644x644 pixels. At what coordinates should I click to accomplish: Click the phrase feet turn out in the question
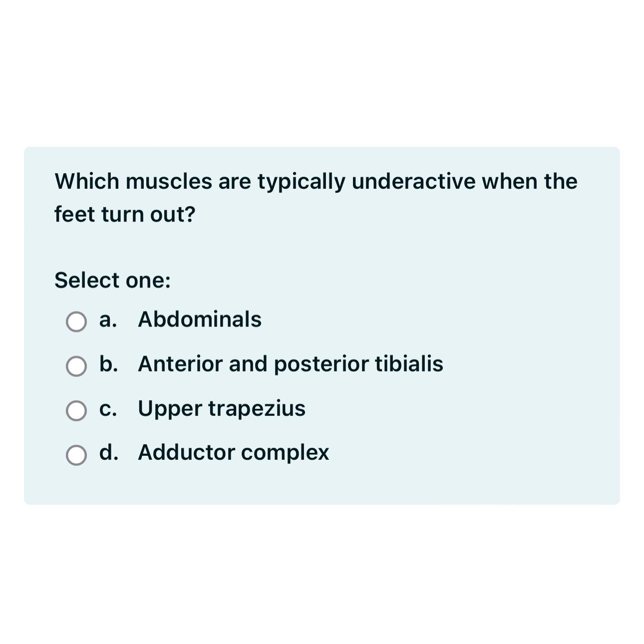[x=124, y=214]
